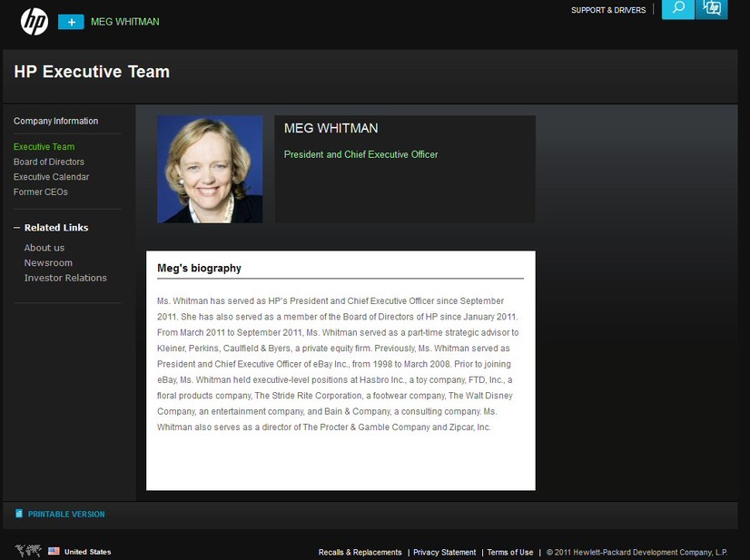750x560 pixels.
Task: Expand the blue plus menu button
Action: 71,22
